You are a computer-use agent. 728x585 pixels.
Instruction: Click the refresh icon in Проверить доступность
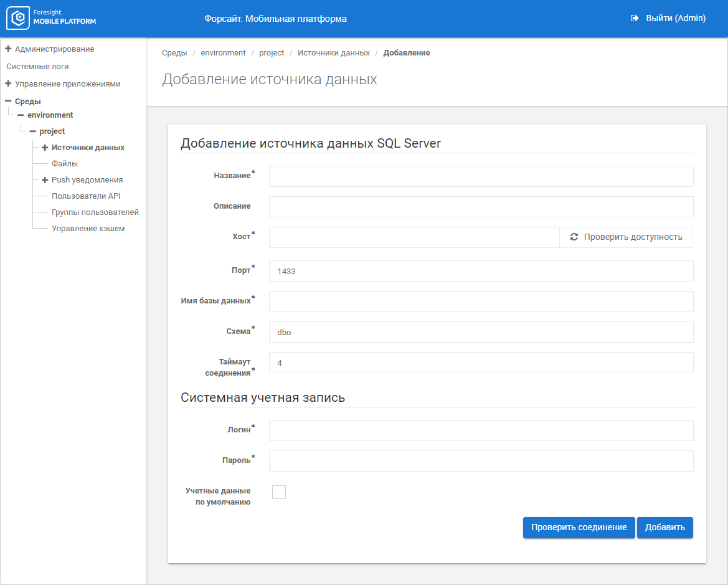pyautogui.click(x=574, y=237)
